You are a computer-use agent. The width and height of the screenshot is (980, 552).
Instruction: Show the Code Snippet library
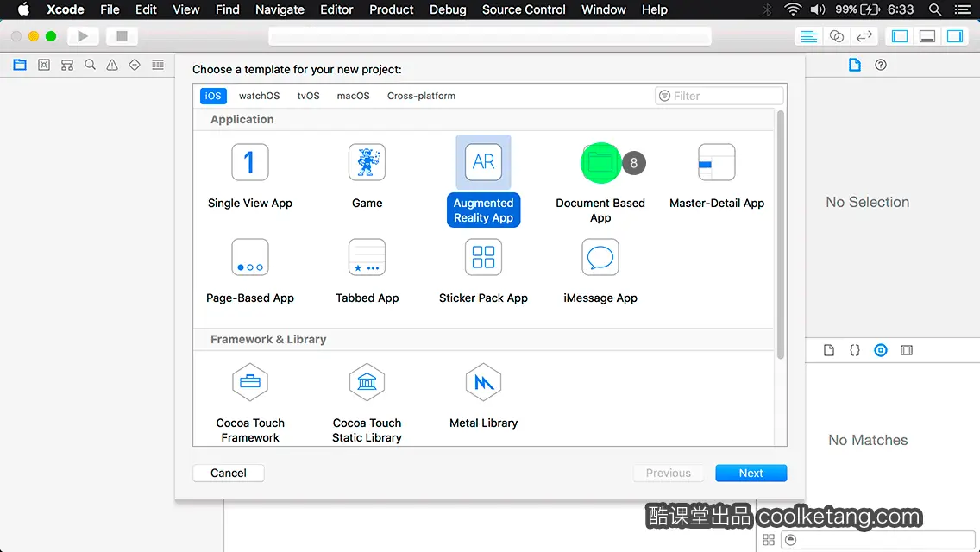pos(854,350)
